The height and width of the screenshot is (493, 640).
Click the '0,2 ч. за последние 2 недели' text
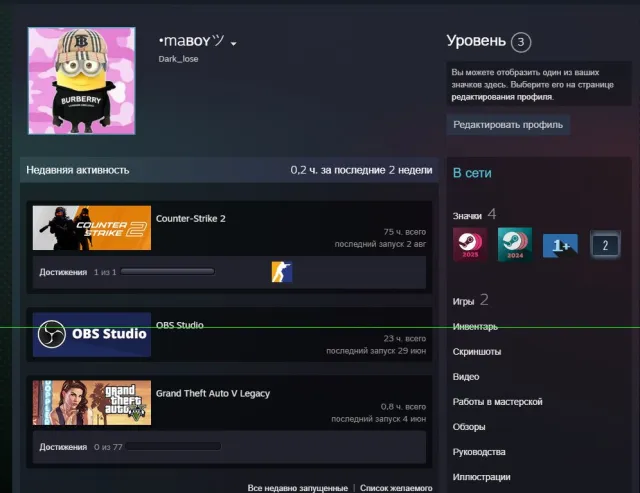(361, 170)
